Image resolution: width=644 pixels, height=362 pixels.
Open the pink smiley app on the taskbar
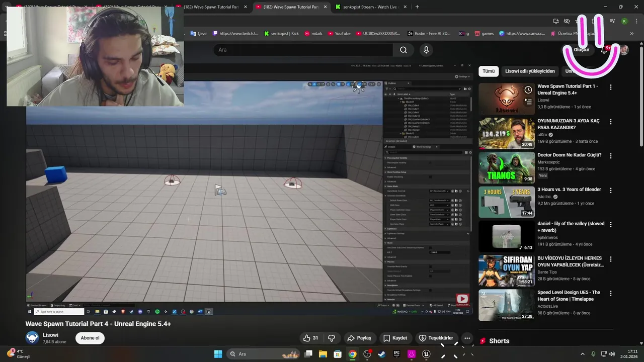(x=412, y=354)
